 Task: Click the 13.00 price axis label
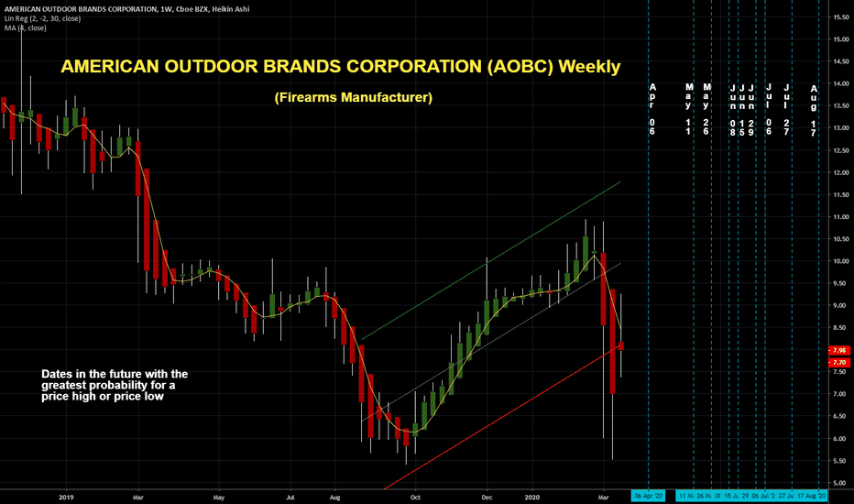(840, 127)
